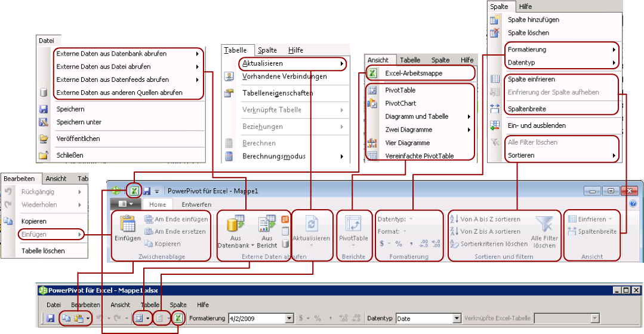The width and height of the screenshot is (644, 334).
Task: Click Sortierkriterien löschen in the ribbon
Action: (x=489, y=244)
